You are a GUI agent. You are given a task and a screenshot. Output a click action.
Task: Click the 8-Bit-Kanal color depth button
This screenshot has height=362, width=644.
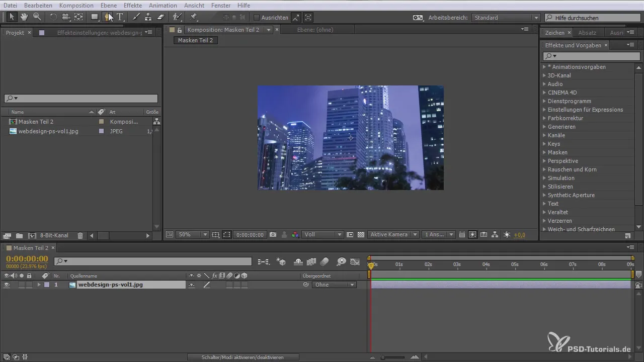coord(54,235)
